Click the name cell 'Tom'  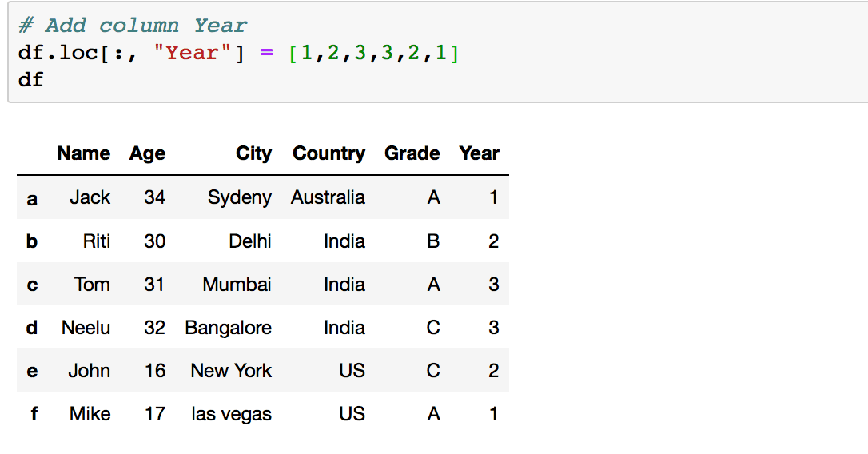tap(92, 285)
